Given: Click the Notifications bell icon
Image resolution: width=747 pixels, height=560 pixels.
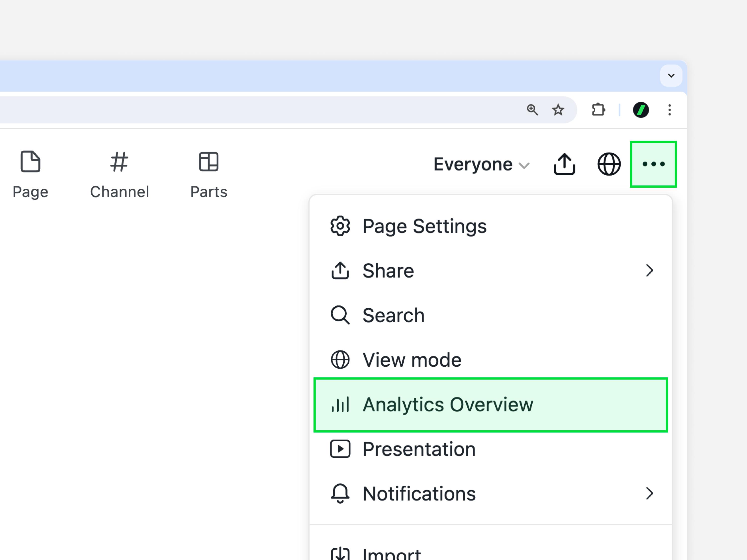Looking at the screenshot, I should (x=340, y=494).
